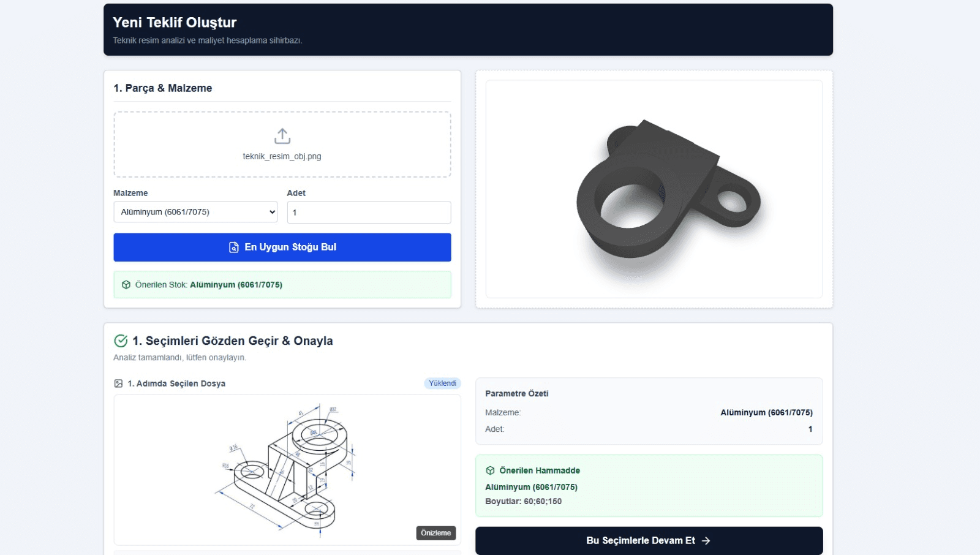Click the document search icon on the stock button
The height and width of the screenshot is (555, 980).
(x=234, y=247)
